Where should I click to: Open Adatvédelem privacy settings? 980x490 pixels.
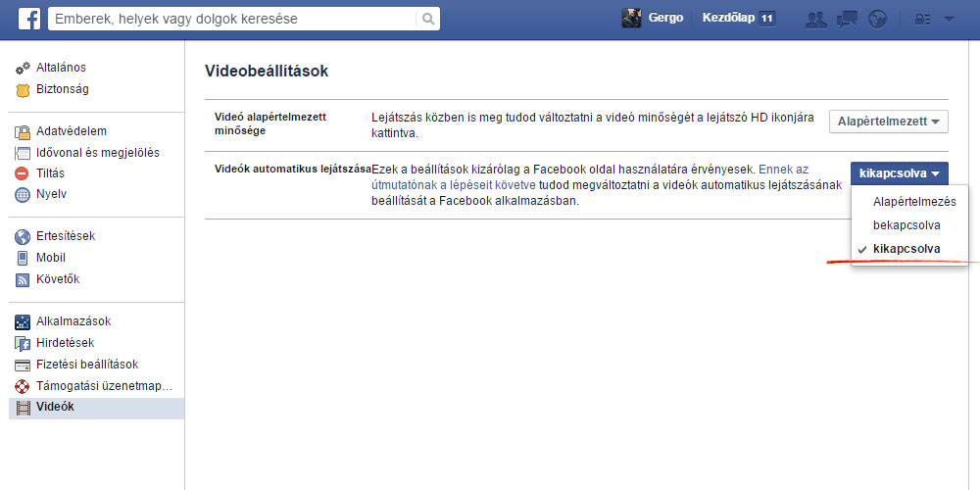click(72, 131)
